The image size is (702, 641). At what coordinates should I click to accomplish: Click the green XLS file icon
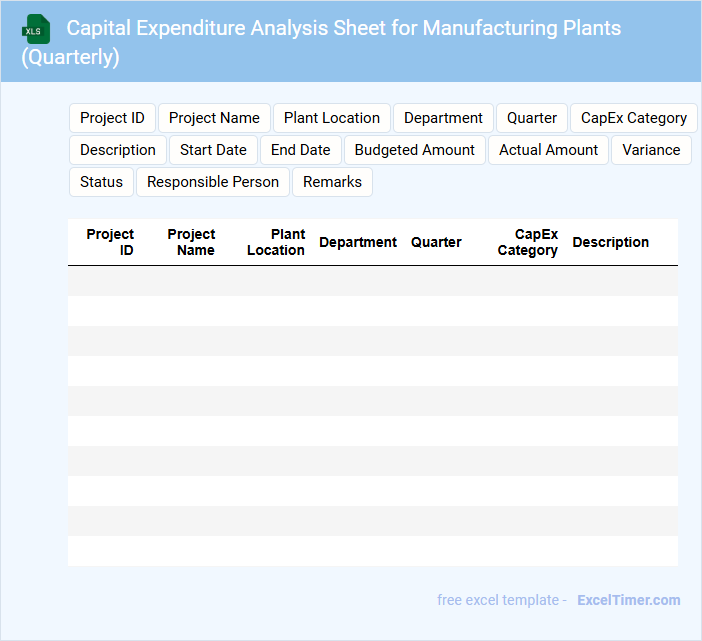37,29
